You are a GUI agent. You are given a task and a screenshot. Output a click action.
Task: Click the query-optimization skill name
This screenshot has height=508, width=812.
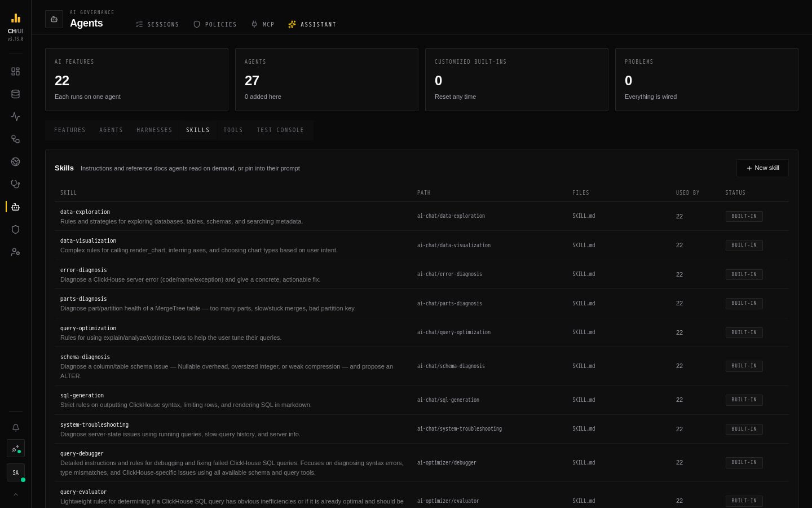88,329
